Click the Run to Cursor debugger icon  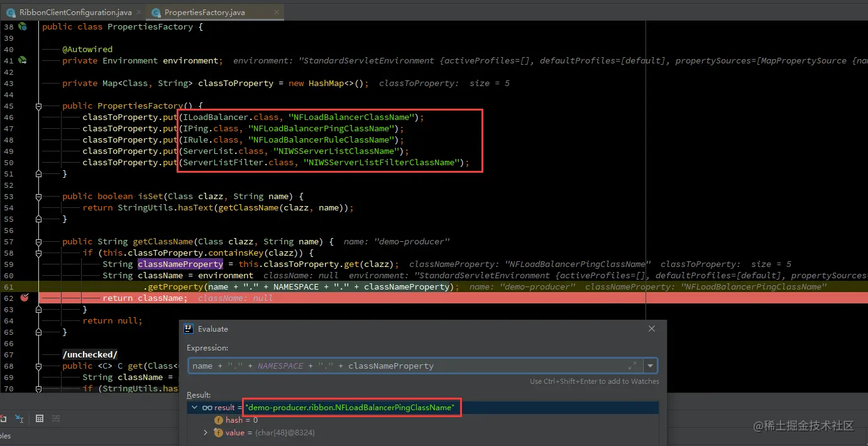(x=19, y=418)
